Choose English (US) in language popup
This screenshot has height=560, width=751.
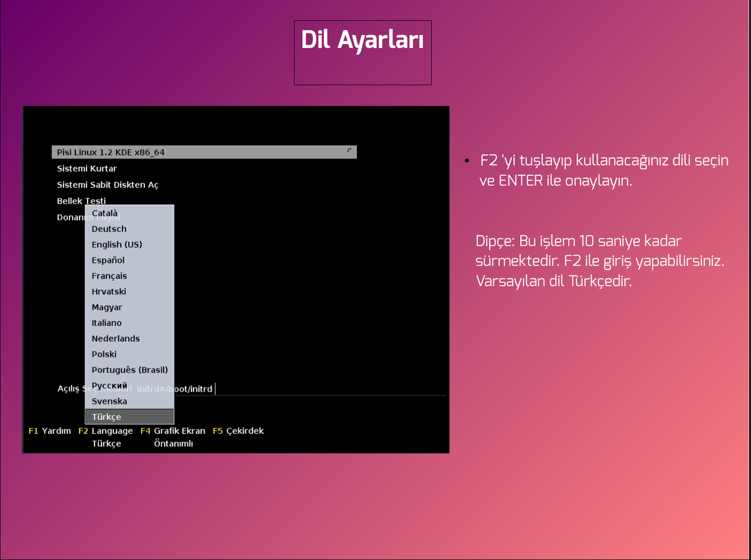click(x=129, y=245)
